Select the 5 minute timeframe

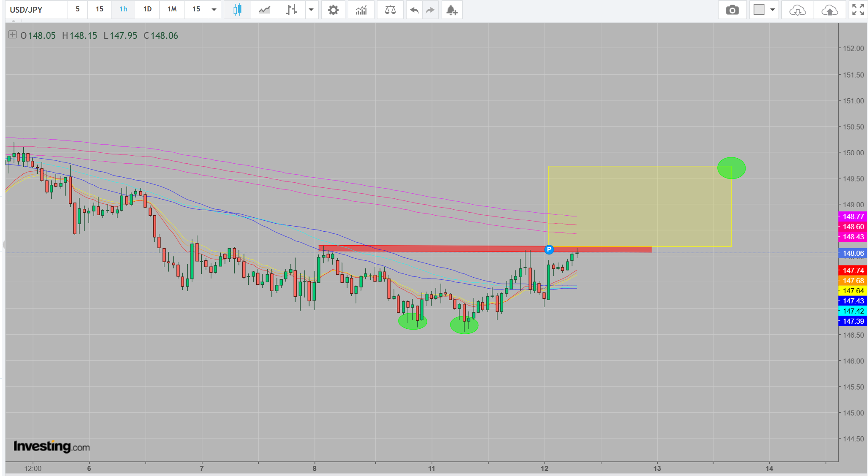tap(78, 9)
